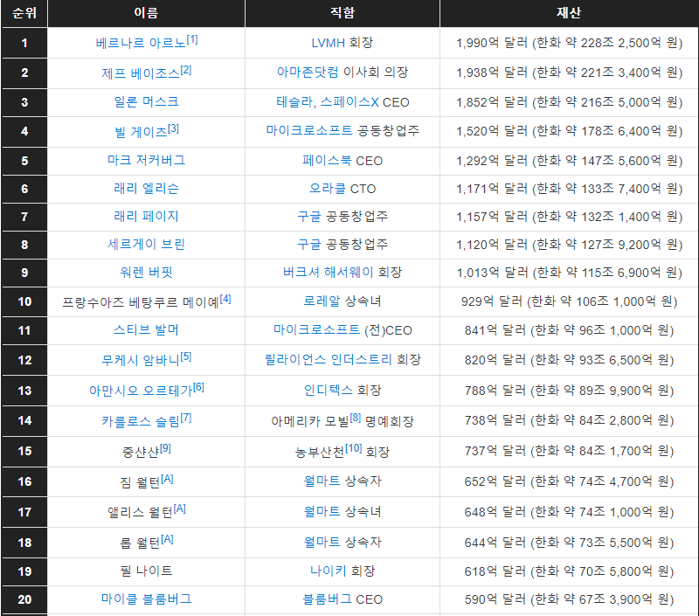The image size is (699, 616).
Task: Select the 순위 column header
Action: [x=24, y=13]
